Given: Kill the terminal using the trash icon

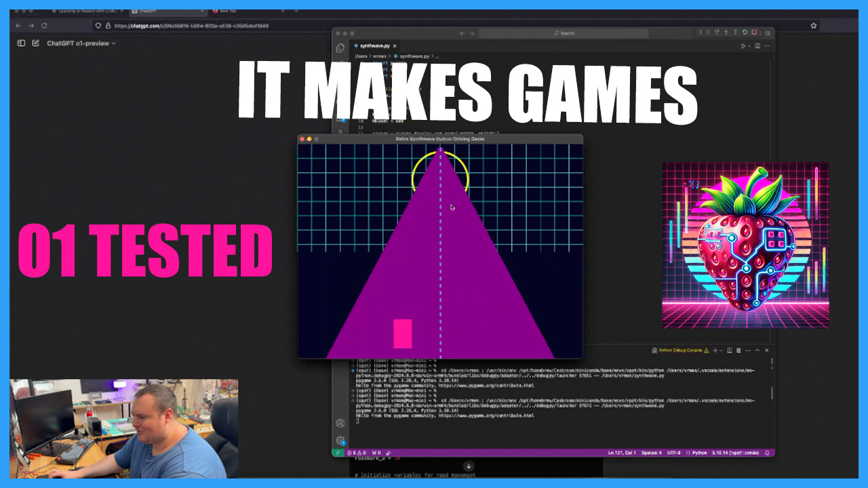Looking at the screenshot, I should click(x=738, y=350).
